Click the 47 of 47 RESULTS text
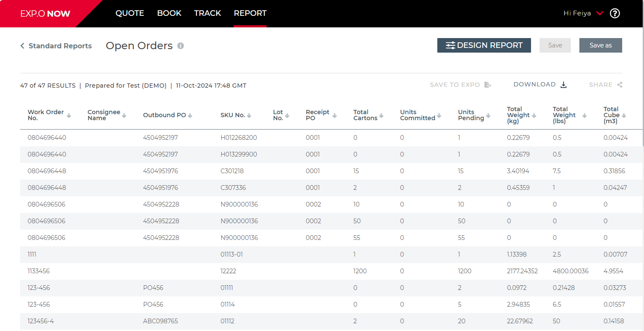Screen dimensions: 644x331 coord(48,86)
